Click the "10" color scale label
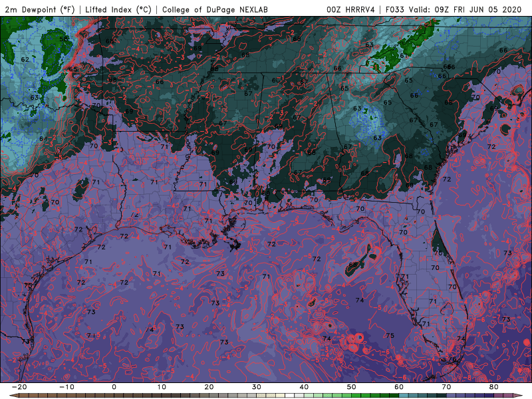This screenshot has height=399, width=532. click(x=162, y=387)
